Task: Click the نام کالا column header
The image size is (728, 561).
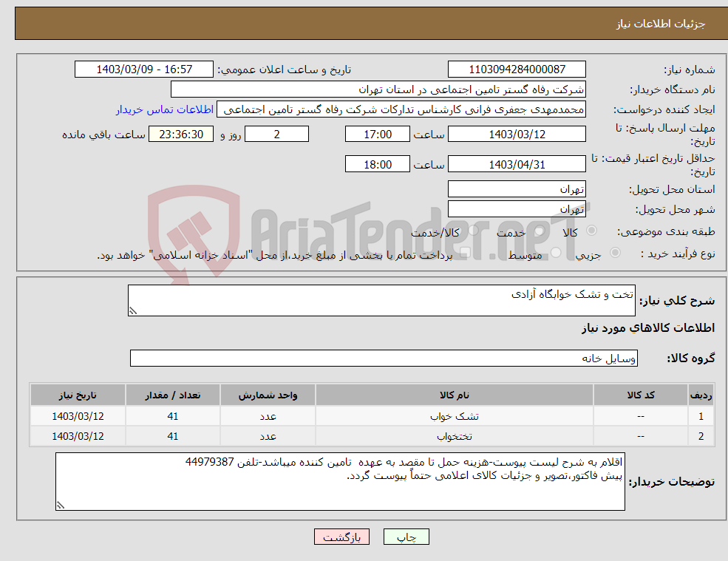Action: click(x=455, y=395)
